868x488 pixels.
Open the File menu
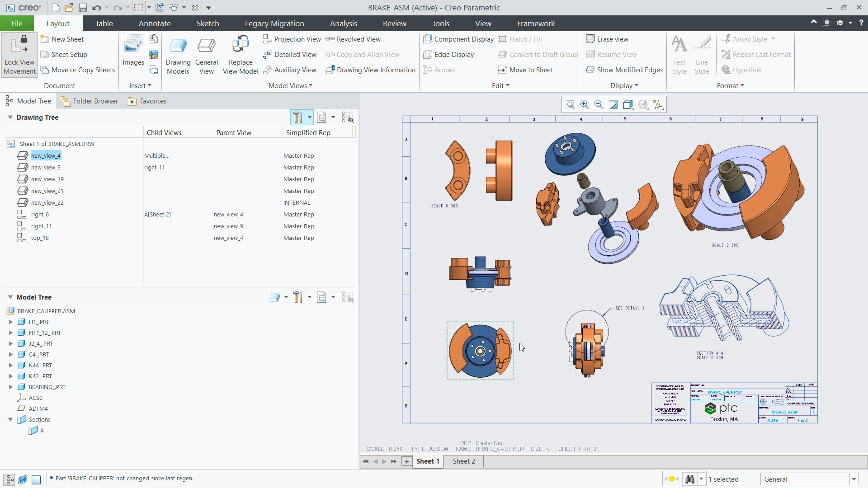(x=17, y=23)
